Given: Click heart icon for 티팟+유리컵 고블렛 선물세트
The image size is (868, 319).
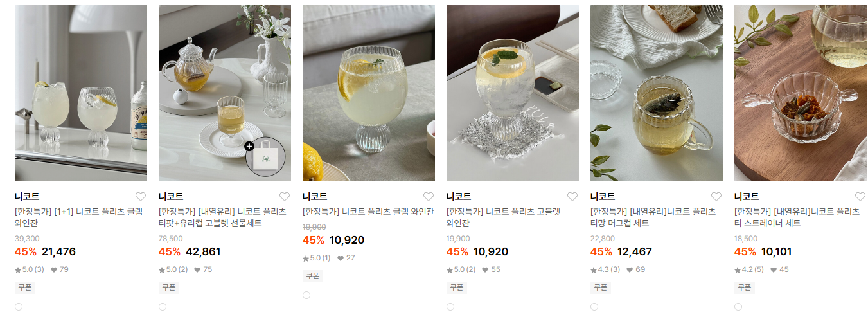Looking at the screenshot, I should (x=285, y=197).
